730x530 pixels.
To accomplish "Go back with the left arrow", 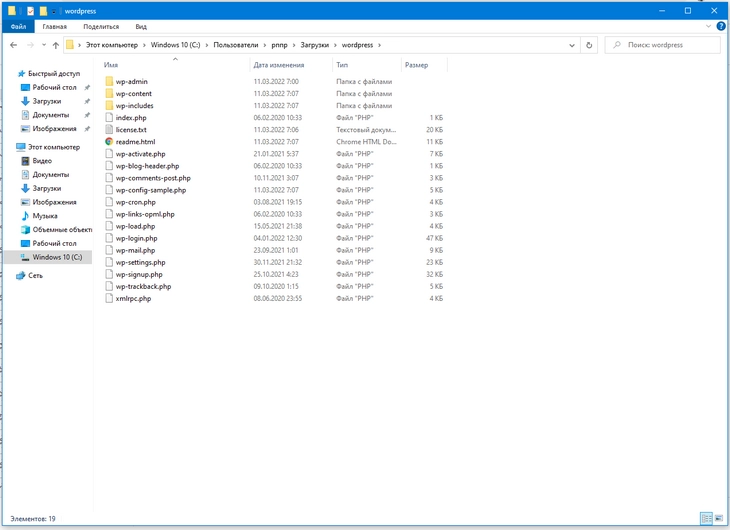I will click(x=14, y=45).
